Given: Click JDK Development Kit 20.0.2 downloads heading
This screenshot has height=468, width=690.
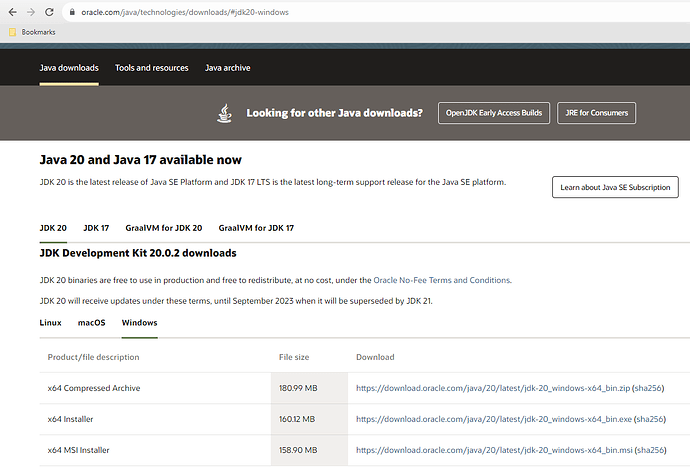Looking at the screenshot, I should (x=138, y=253).
